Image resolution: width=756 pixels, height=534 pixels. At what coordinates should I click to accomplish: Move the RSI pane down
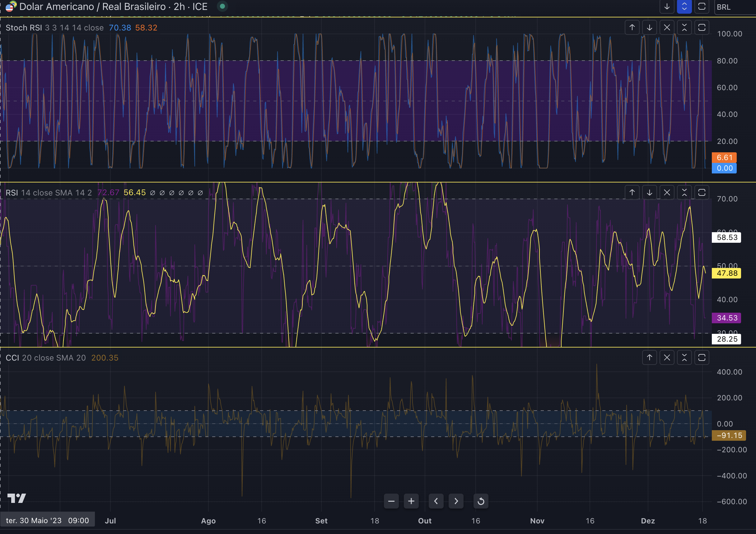pos(649,192)
